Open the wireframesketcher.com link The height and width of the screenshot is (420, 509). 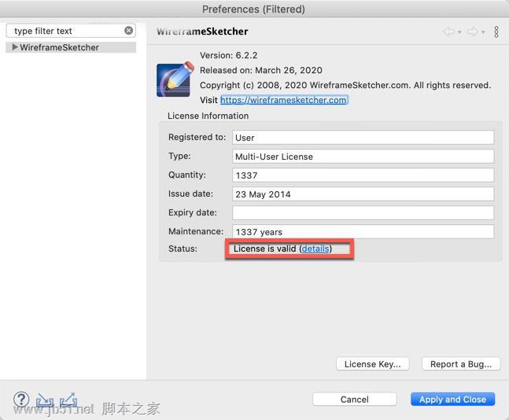click(x=283, y=100)
